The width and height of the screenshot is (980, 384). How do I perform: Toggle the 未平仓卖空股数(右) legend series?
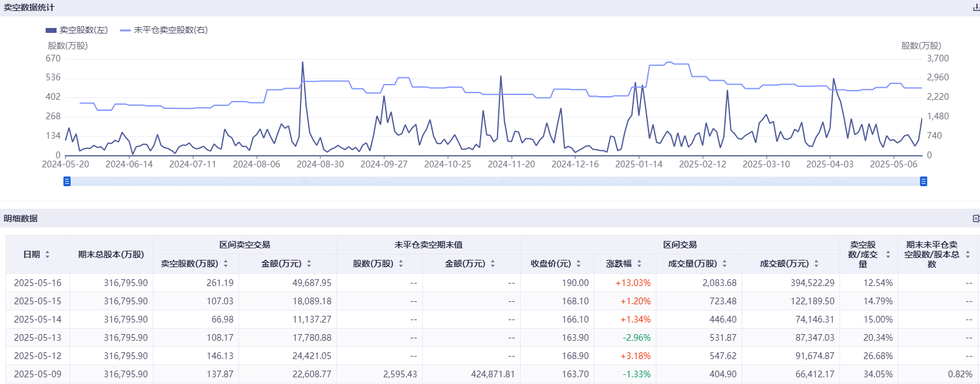(164, 30)
